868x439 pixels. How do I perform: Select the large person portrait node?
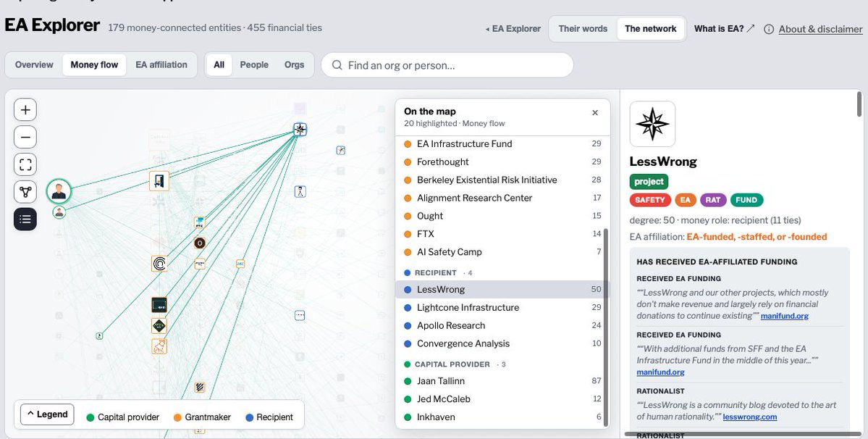[x=59, y=191]
